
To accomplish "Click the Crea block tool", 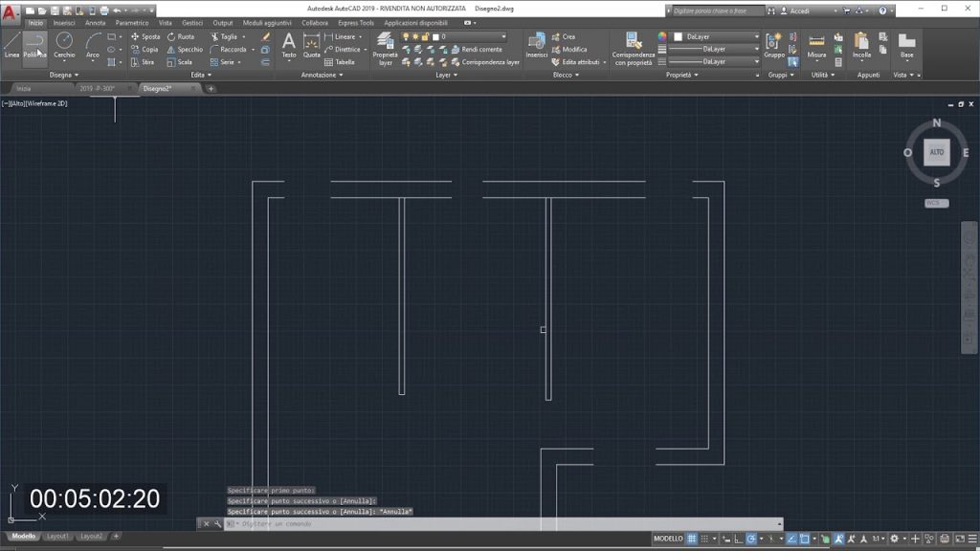I will pyautogui.click(x=563, y=37).
